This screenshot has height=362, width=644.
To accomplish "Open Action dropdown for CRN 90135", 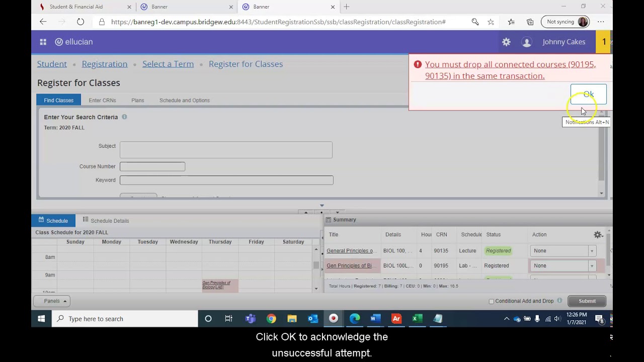I will [563, 250].
